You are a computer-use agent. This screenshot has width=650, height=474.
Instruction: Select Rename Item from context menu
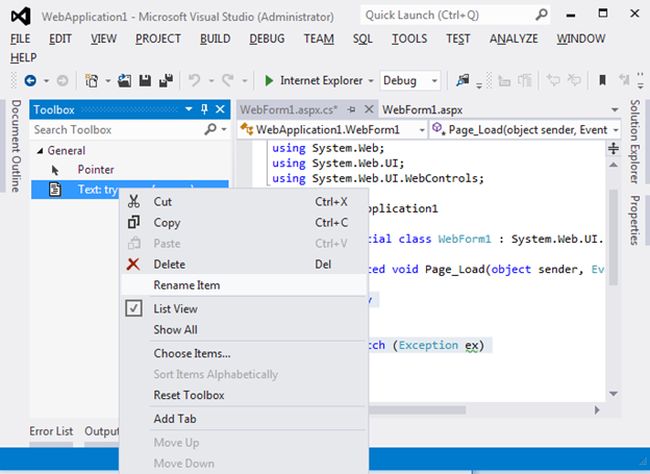[x=187, y=285]
